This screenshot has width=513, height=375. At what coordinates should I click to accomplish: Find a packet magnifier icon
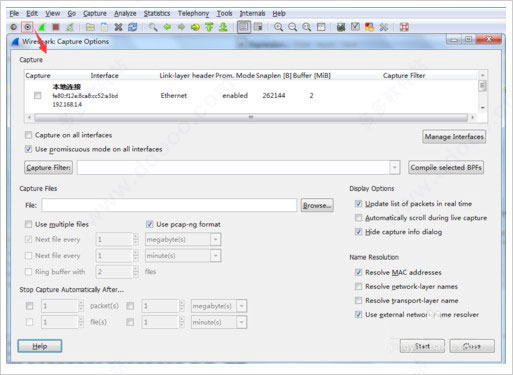153,27
